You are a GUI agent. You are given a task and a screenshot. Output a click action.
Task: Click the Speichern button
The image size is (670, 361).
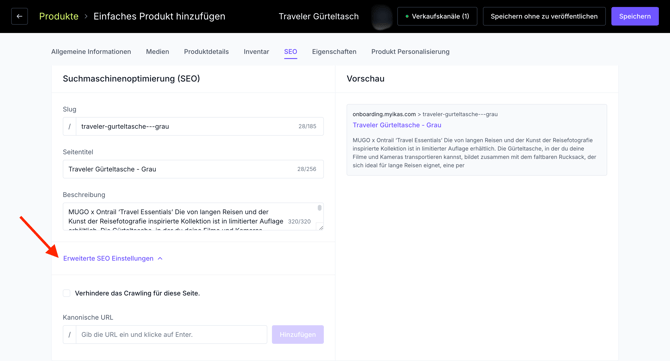pos(635,16)
